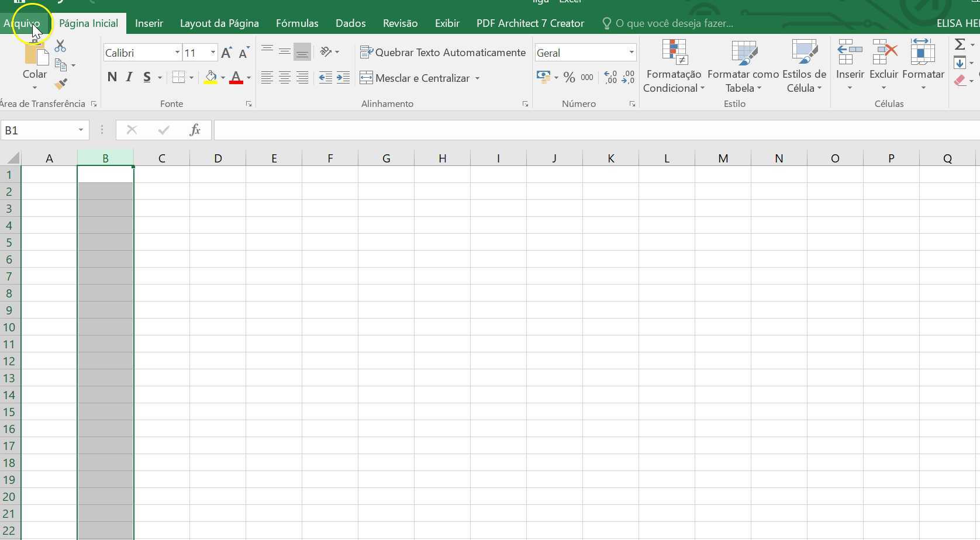980x540 pixels.
Task: Click the Cut scissors icon
Action: pyautogui.click(x=59, y=46)
